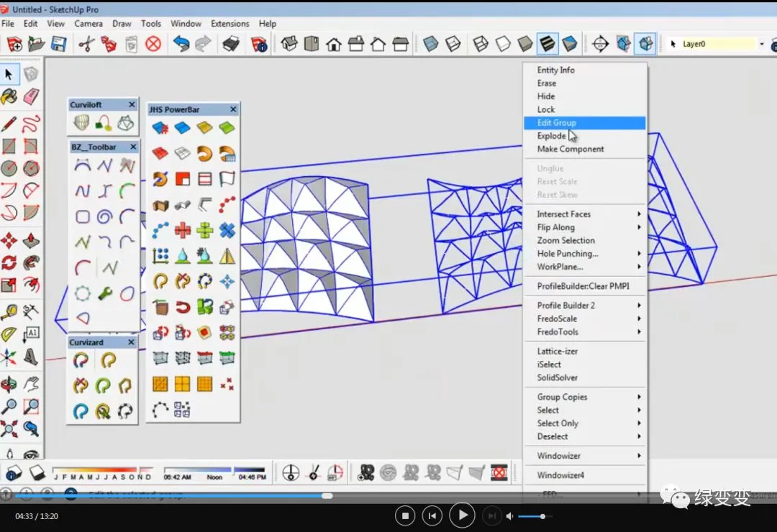
Task: Click the Zoom Extents tool
Action: pyautogui.click(x=9, y=428)
